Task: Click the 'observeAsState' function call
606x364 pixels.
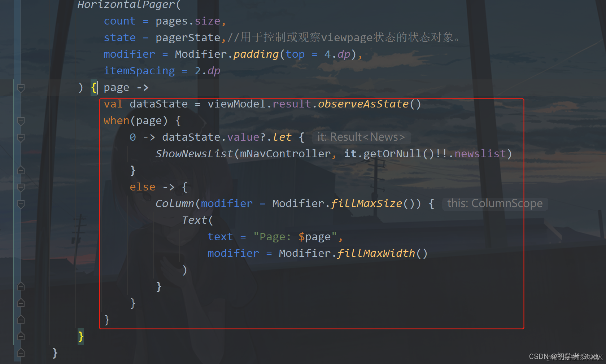Action: coord(363,104)
